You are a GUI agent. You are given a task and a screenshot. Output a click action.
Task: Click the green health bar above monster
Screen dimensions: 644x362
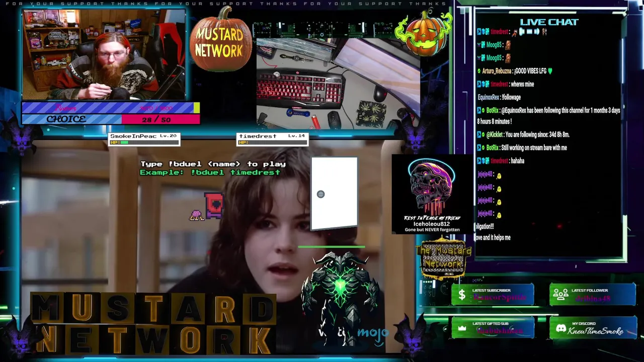332,247
